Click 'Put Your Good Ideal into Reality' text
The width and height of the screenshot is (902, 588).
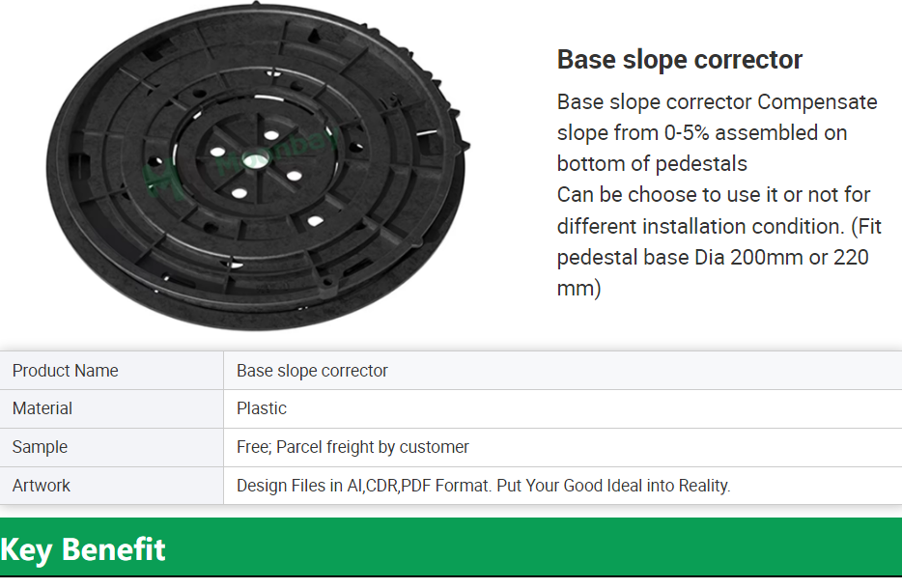[x=613, y=486]
